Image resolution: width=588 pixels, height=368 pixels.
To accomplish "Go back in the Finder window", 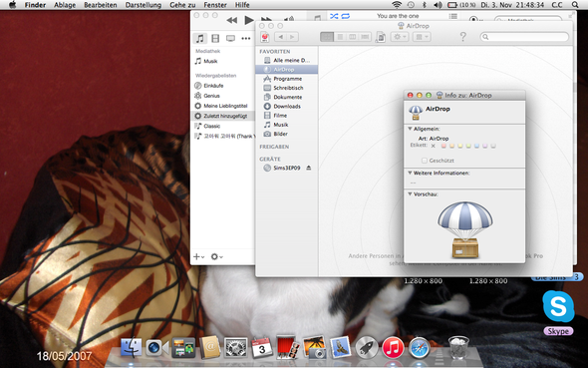I will coord(280,37).
